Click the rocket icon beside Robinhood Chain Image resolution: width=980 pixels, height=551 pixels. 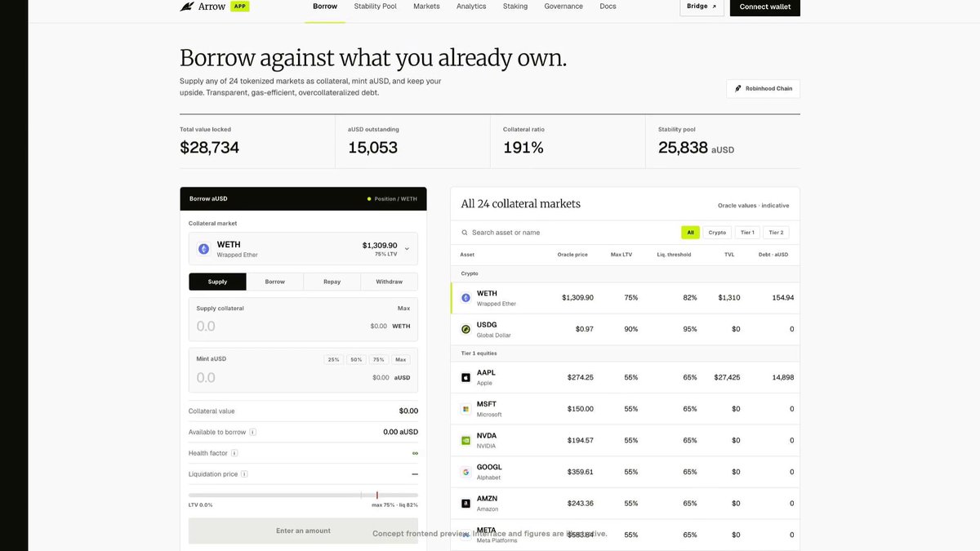click(x=738, y=89)
